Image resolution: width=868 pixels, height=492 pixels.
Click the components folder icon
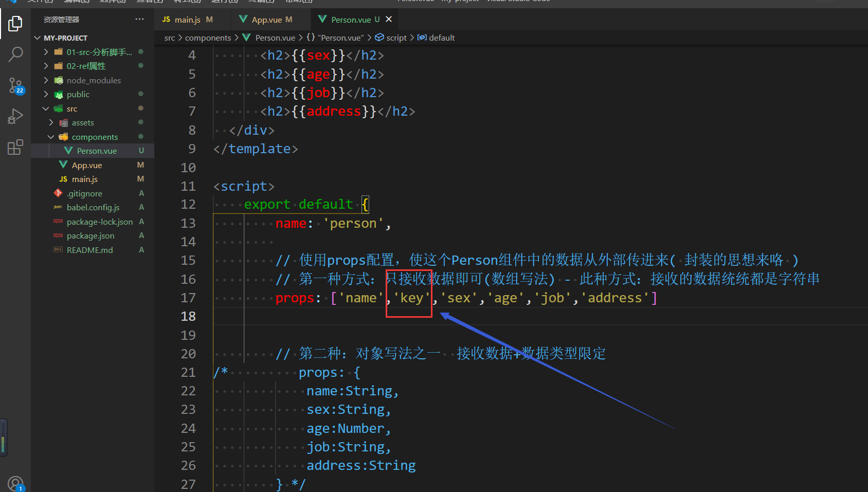(x=64, y=137)
